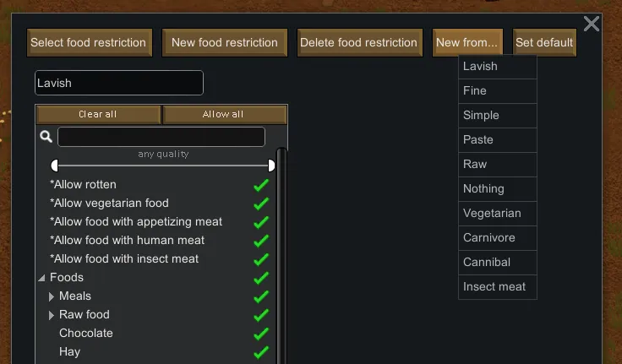Open the New from... dropdown

point(467,42)
